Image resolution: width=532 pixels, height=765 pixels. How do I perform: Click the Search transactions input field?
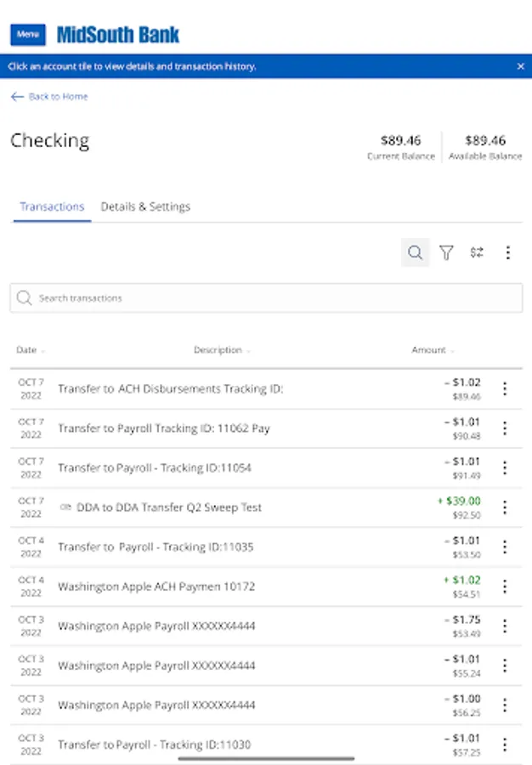click(266, 298)
